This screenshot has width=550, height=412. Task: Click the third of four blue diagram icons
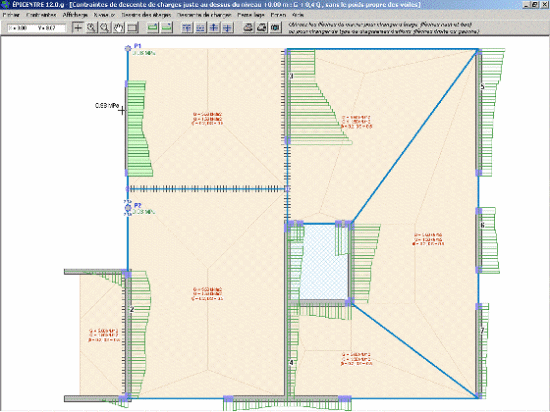pyautogui.click(x=214, y=27)
